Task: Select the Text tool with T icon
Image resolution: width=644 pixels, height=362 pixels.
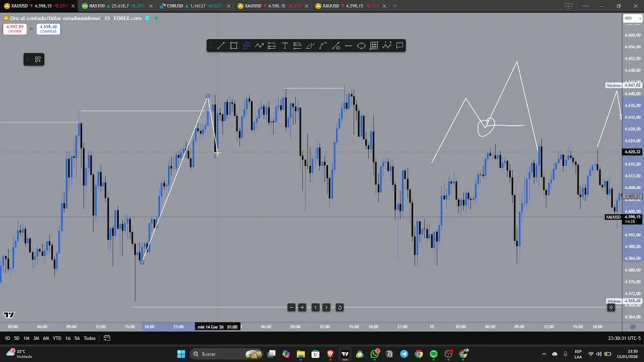Action: point(285,46)
